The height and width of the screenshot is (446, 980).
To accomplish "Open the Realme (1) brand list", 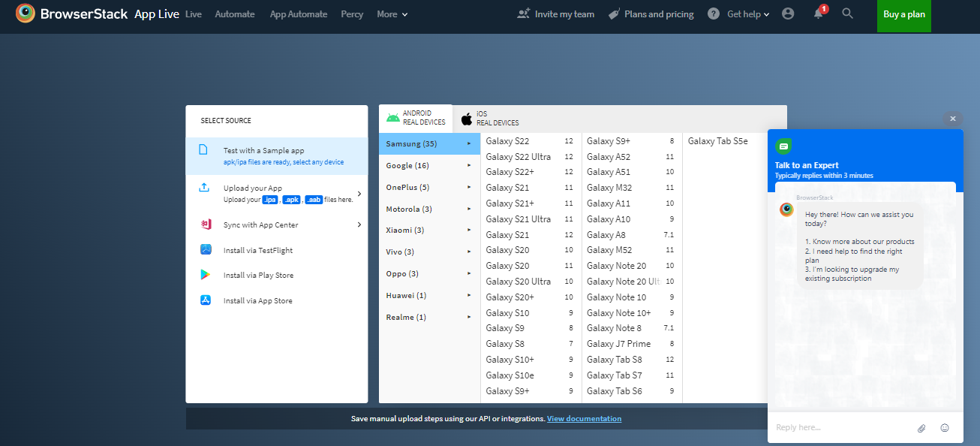I will 429,317.
